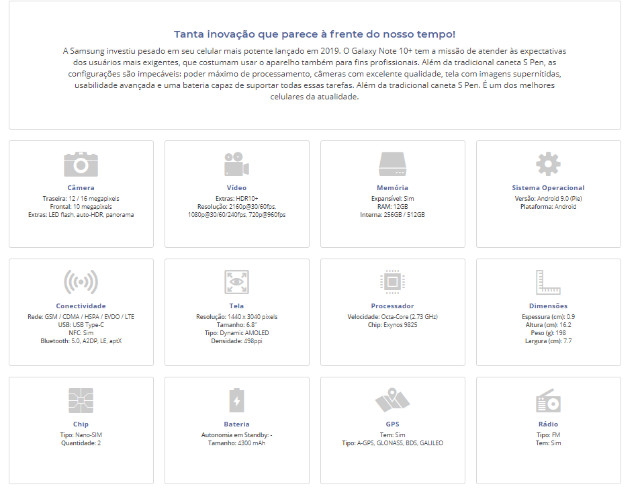
Task: Click 'Largura (cm): 7.7' line
Action: (548, 341)
